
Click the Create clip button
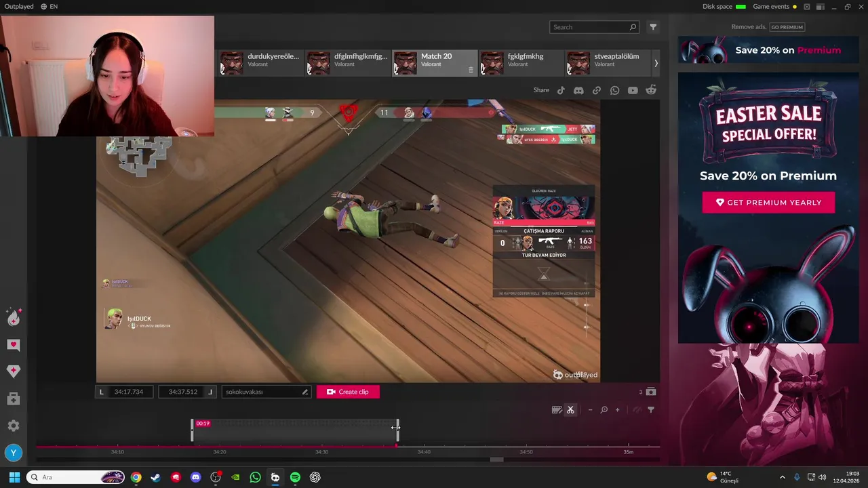click(x=348, y=392)
